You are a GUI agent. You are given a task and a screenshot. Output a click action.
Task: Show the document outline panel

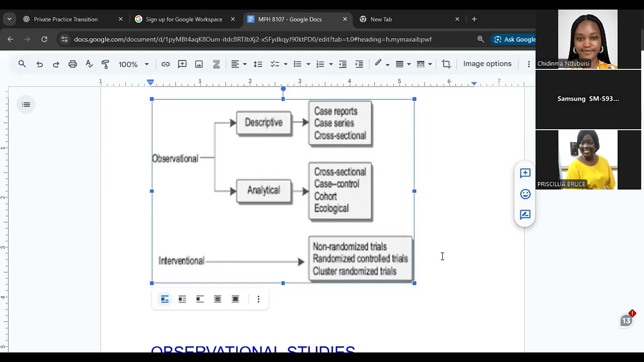(26, 105)
